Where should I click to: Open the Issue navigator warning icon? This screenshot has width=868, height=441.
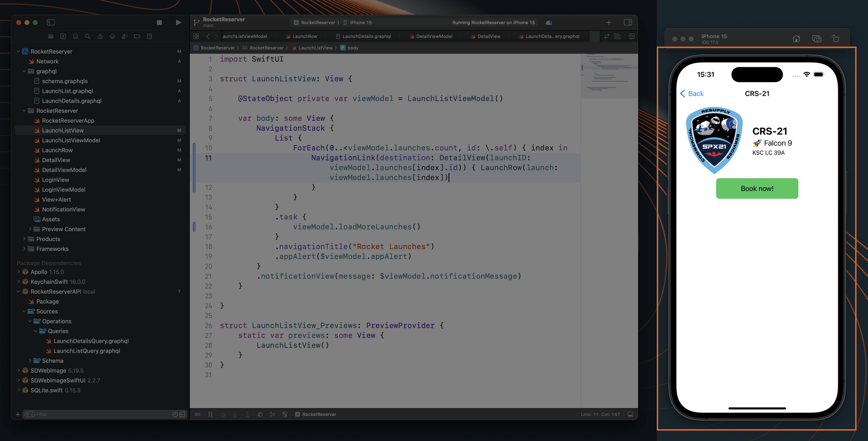click(x=100, y=36)
